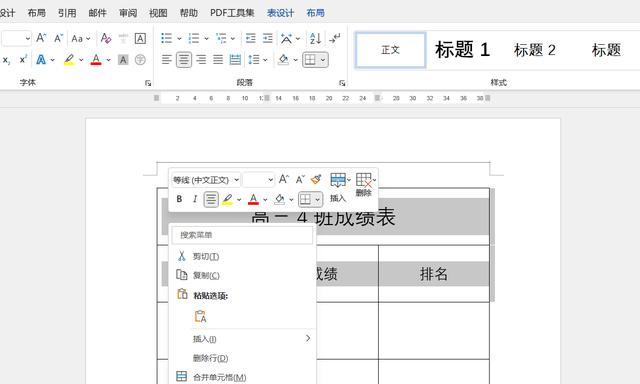Paste using Keep Text Only option
640x384 pixels.
click(200, 316)
